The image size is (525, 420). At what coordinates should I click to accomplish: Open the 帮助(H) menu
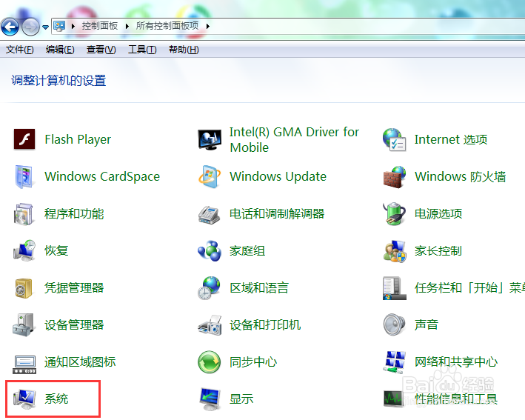click(184, 50)
